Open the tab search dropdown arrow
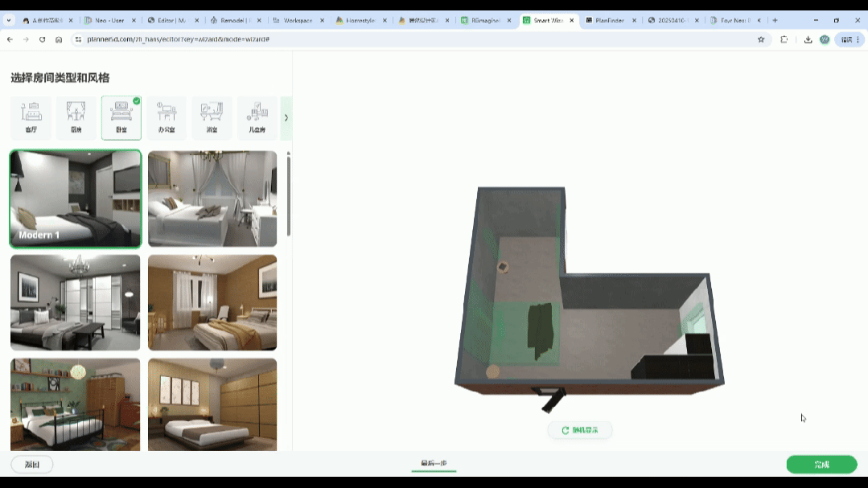Screen dimensions: 868x488 [9, 20]
